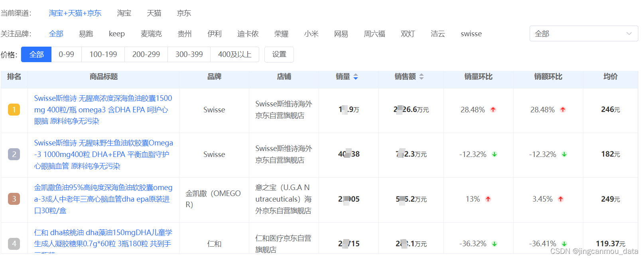644x259 pixels.
Task: Click red up arrow beside 3.45%
Action: 561,199
